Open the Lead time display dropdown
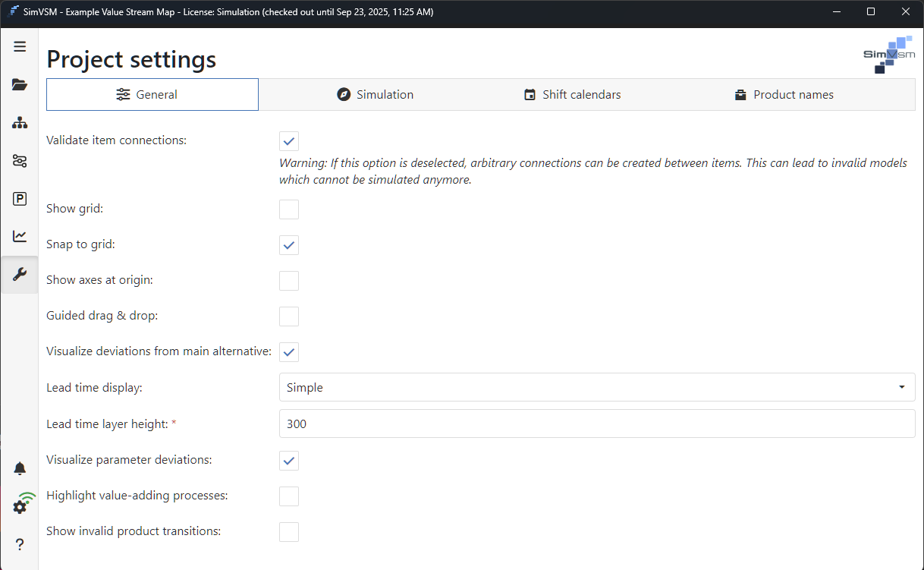 pyautogui.click(x=597, y=387)
